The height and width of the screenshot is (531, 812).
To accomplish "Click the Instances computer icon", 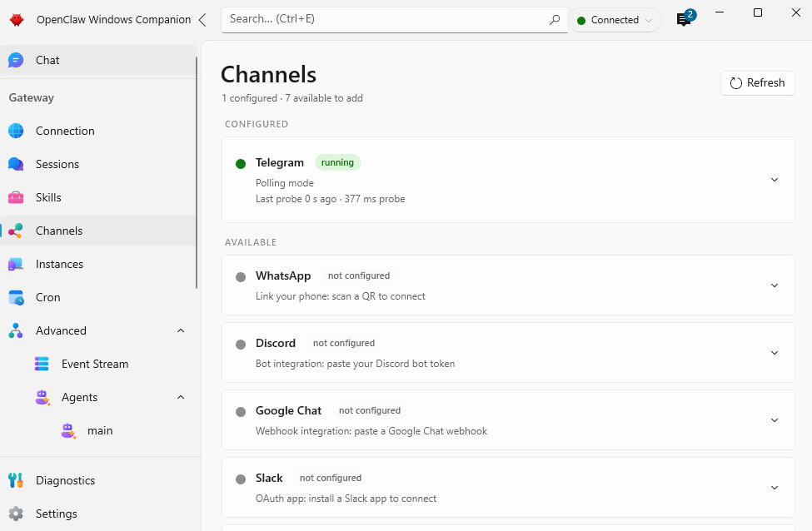I will [x=16, y=264].
